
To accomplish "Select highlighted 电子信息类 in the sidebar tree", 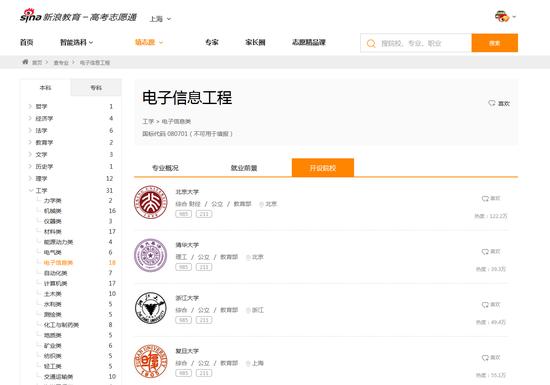I will coord(59,263).
